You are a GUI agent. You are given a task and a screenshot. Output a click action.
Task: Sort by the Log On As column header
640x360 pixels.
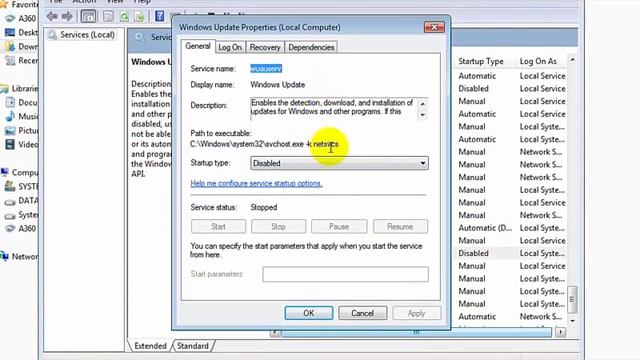(538, 61)
